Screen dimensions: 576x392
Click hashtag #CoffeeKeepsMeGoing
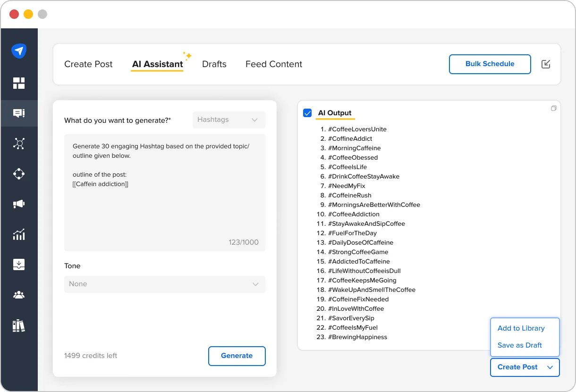point(363,281)
